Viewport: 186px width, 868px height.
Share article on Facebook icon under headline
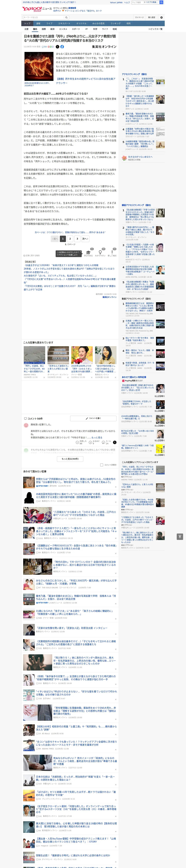[62, 47]
